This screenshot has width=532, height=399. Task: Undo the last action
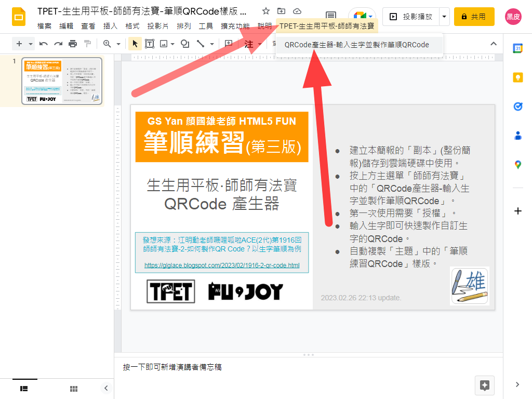[44, 44]
